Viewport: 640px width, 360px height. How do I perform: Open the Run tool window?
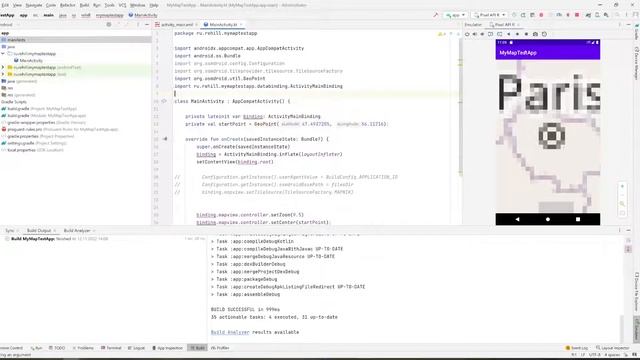36,348
